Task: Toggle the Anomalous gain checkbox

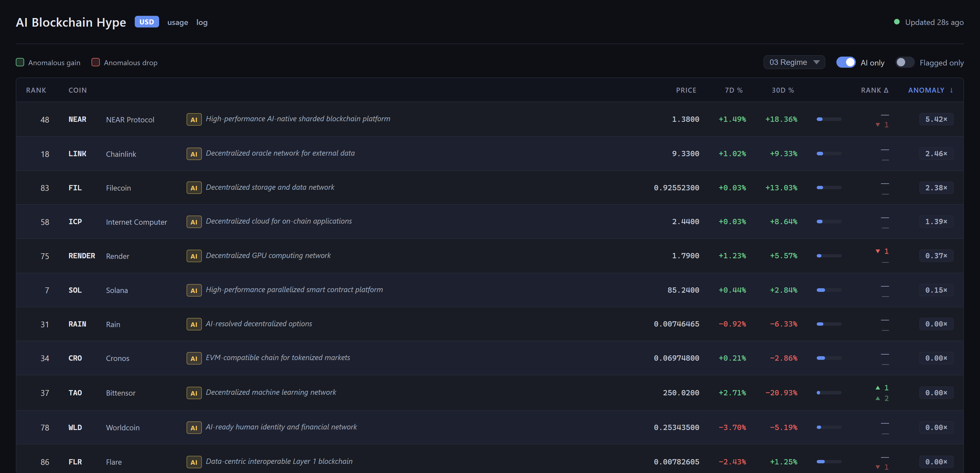Action: point(20,62)
